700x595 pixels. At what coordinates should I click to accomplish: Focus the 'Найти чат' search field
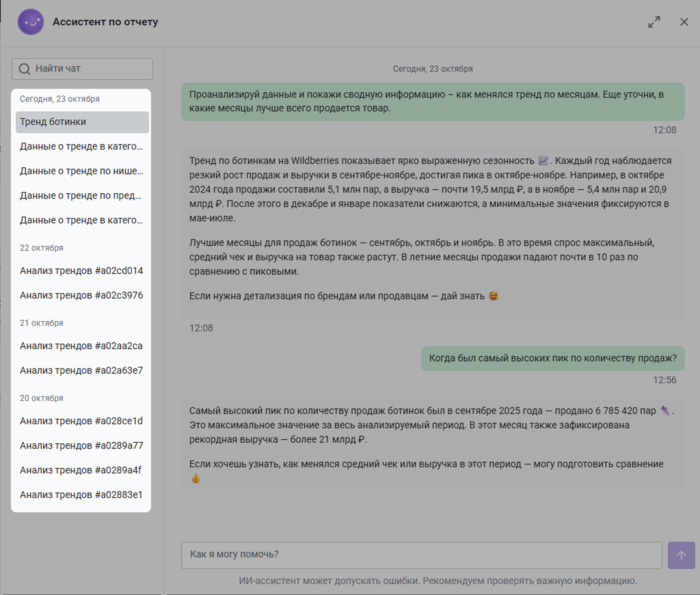pyautogui.click(x=89, y=69)
